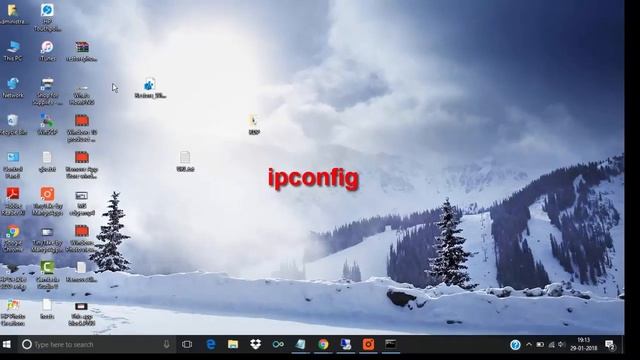Open the HP Touchpoint desktop shortcut

click(47, 17)
